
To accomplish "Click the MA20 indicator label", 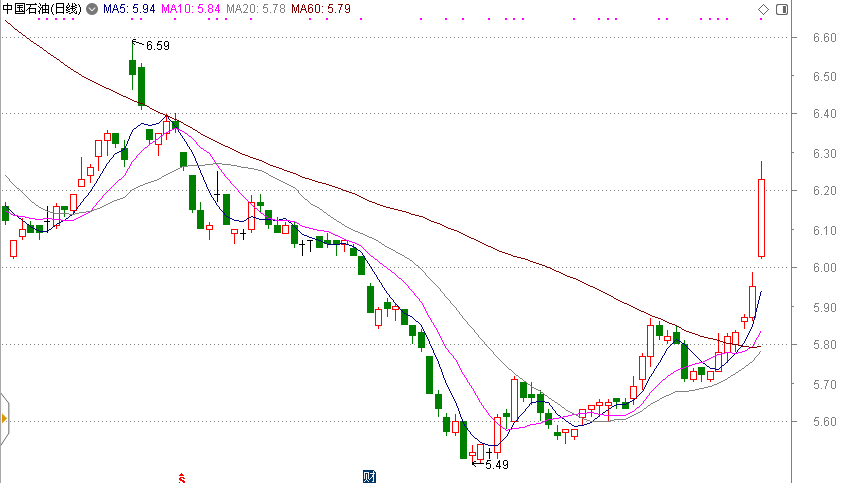I will 257,9.
